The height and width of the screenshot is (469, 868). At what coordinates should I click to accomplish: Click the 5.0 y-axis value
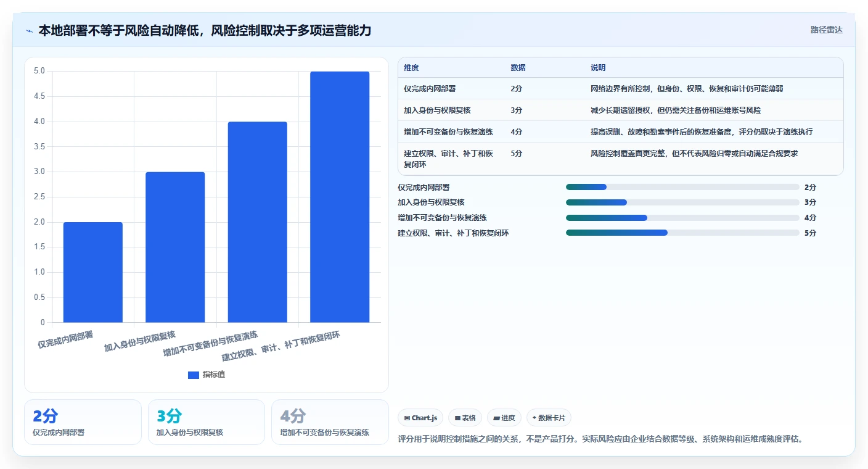[39, 71]
